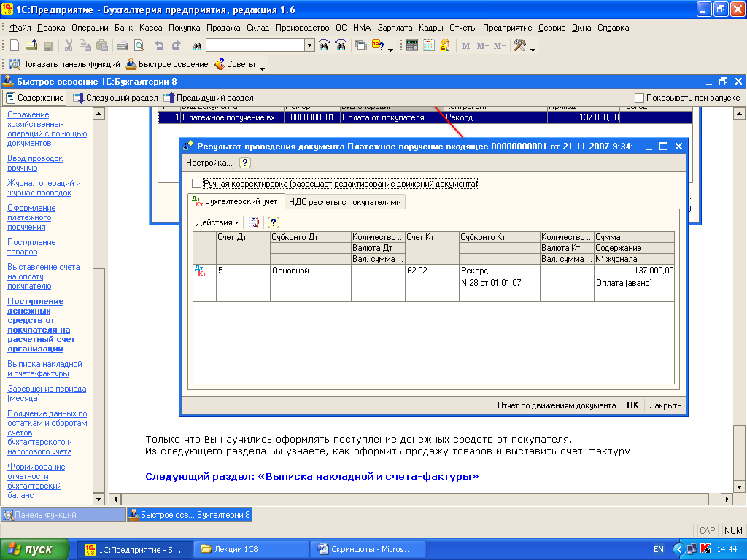Image resolution: width=747 pixels, height=560 pixels.
Task: Open the Действия dropdown menu
Action: [x=217, y=222]
